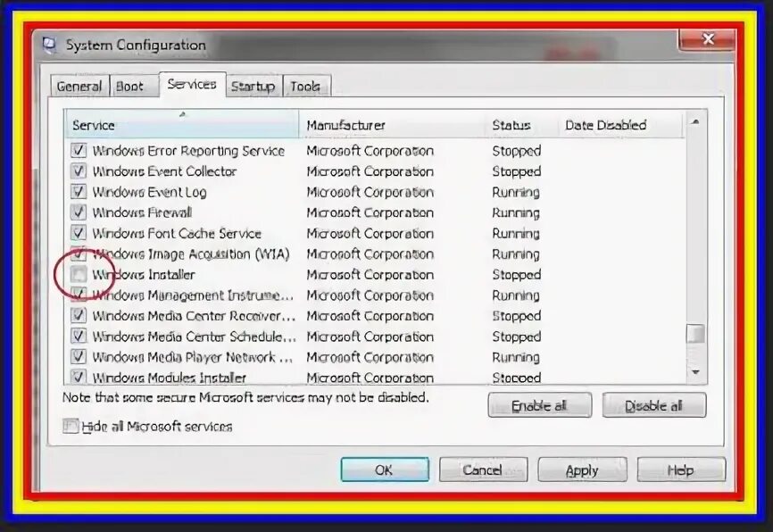The image size is (773, 532).
Task: Uncheck Windows Media Center Receiver checkbox
Action: click(x=79, y=316)
